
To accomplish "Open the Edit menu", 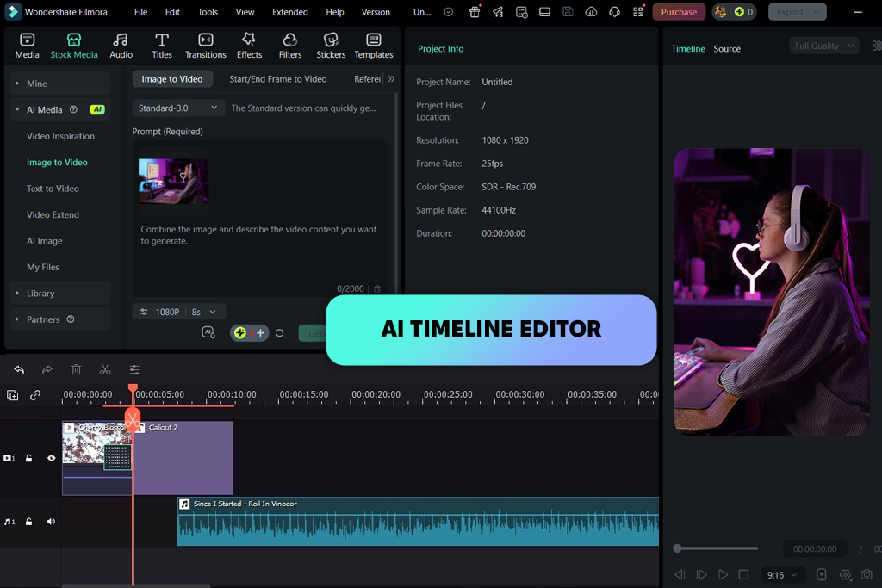I will click(x=172, y=12).
